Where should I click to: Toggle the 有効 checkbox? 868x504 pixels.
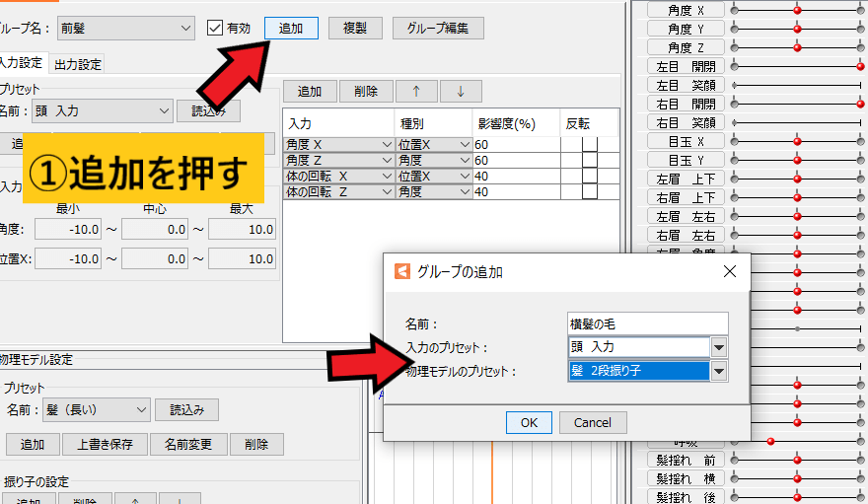tap(215, 29)
